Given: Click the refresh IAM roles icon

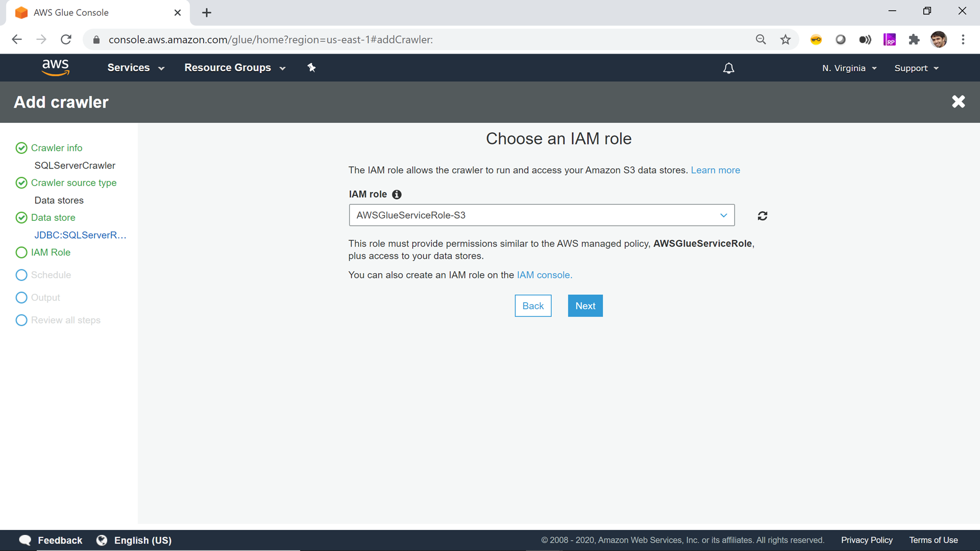Looking at the screenshot, I should point(762,216).
